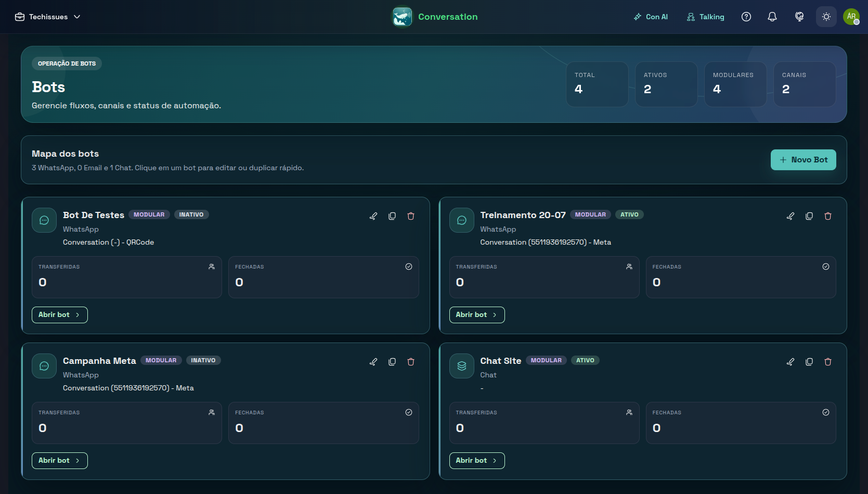868x494 pixels.
Task: Click the MODULARES stat card
Action: coord(735,84)
